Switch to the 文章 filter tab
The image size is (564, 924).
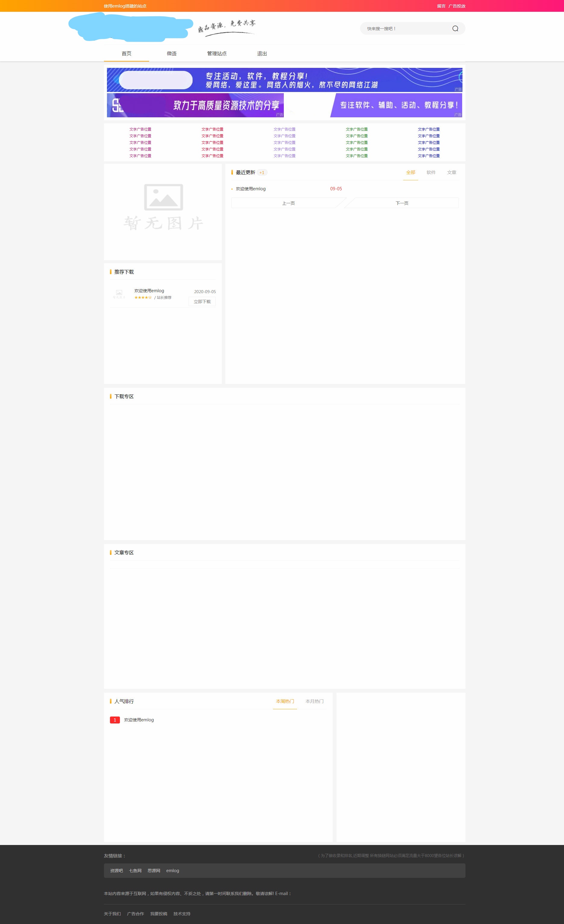coord(451,172)
